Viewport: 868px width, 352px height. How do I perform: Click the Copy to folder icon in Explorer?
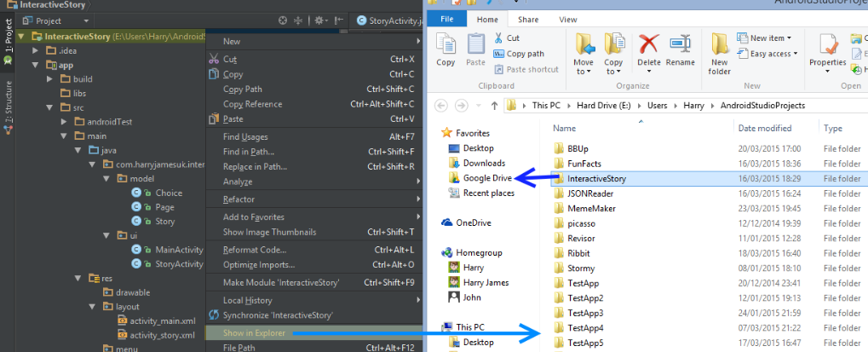[x=613, y=43]
